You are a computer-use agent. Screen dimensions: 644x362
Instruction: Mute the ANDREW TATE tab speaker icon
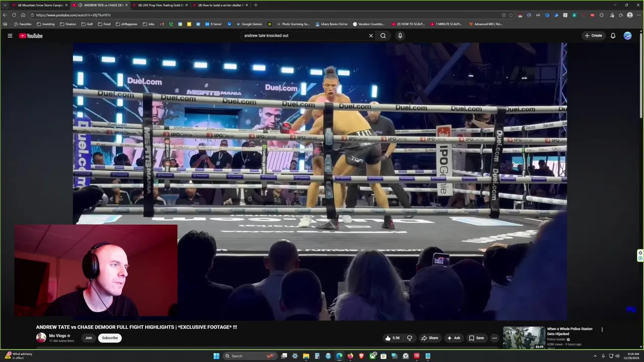click(80, 5)
